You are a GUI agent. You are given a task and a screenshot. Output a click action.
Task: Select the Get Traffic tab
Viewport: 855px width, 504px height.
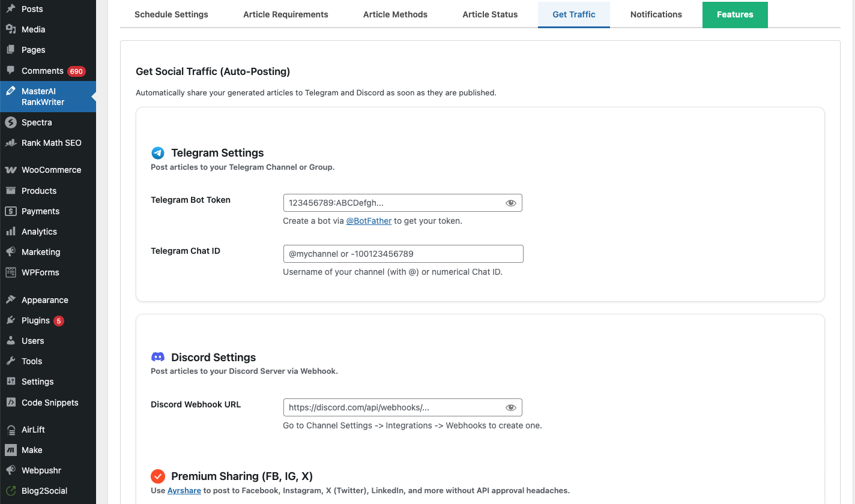coord(574,14)
